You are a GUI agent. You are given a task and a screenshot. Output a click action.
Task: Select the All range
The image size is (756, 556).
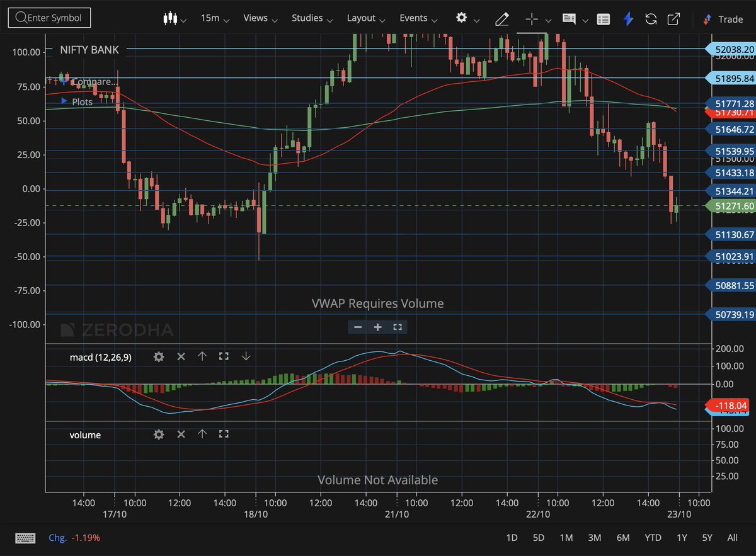732,538
